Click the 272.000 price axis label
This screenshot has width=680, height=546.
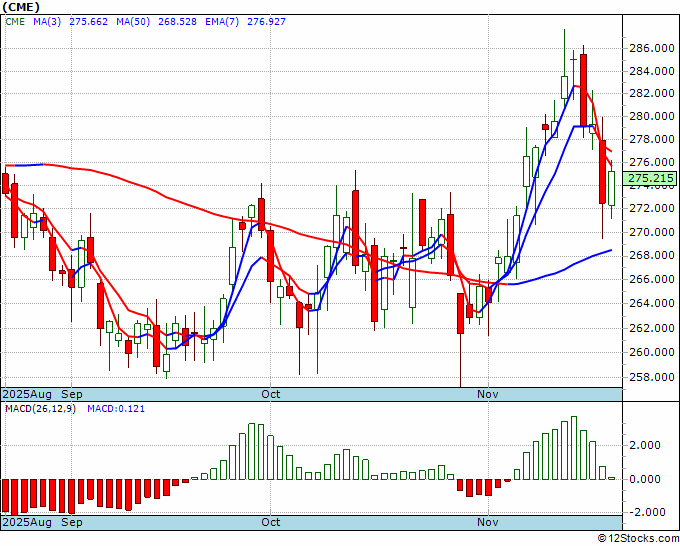651,208
